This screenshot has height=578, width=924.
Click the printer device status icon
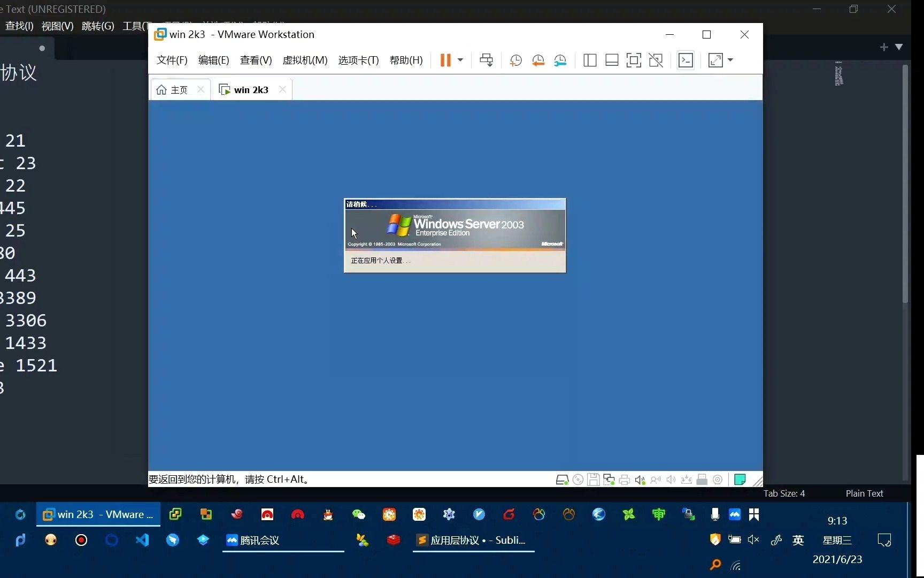(624, 480)
